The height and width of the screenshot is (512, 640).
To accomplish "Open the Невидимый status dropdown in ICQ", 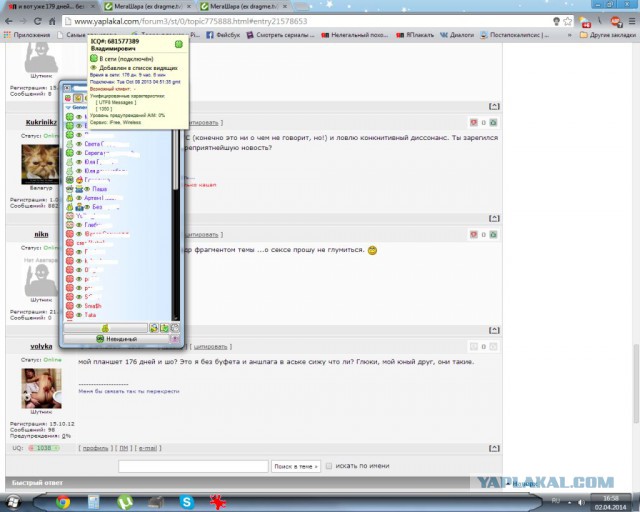I will pos(116,339).
